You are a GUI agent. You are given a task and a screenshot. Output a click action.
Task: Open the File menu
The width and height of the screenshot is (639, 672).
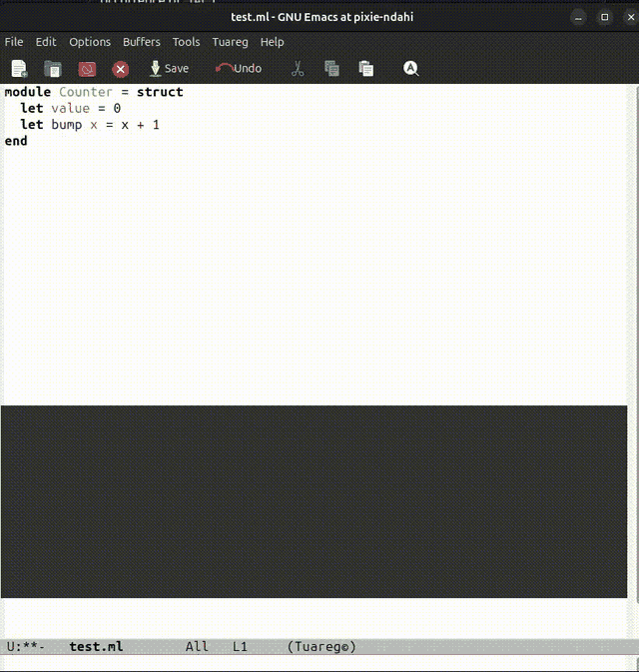click(14, 42)
